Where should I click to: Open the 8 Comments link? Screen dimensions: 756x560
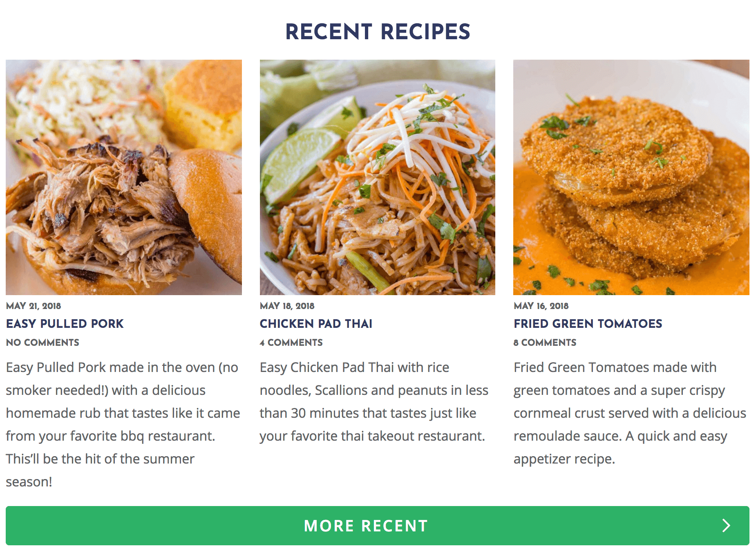coord(545,343)
